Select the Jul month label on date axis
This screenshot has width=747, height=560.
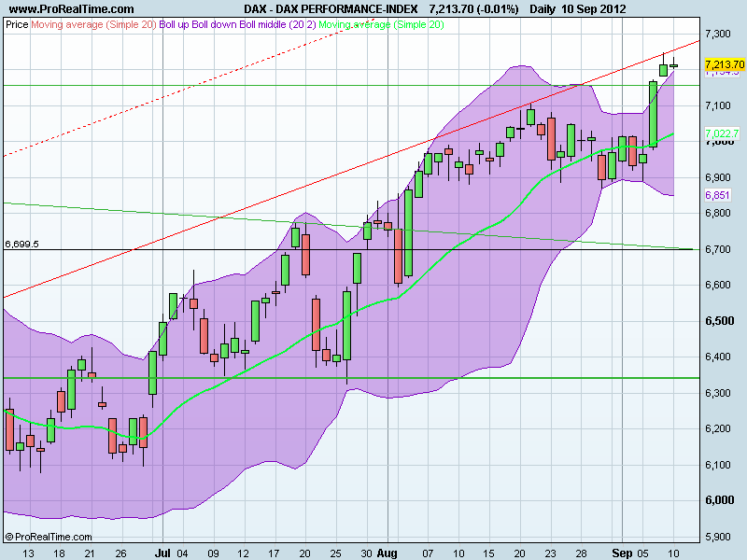[162, 553]
